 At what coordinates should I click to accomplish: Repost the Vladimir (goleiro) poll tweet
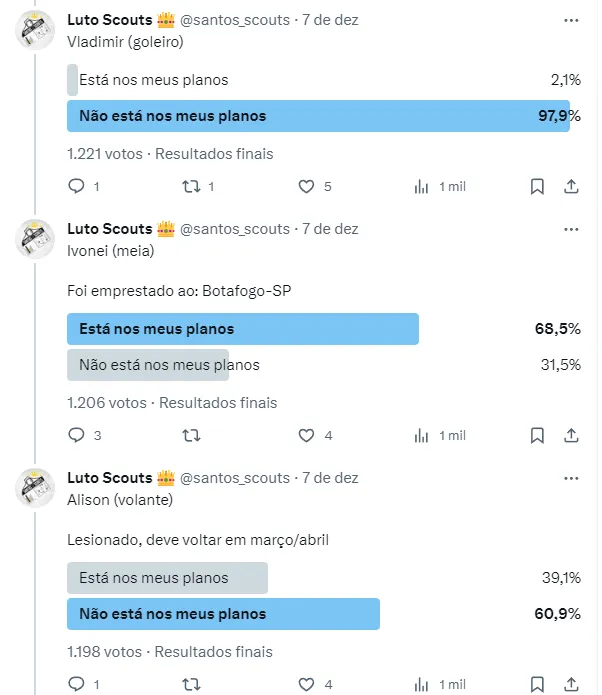[192, 187]
